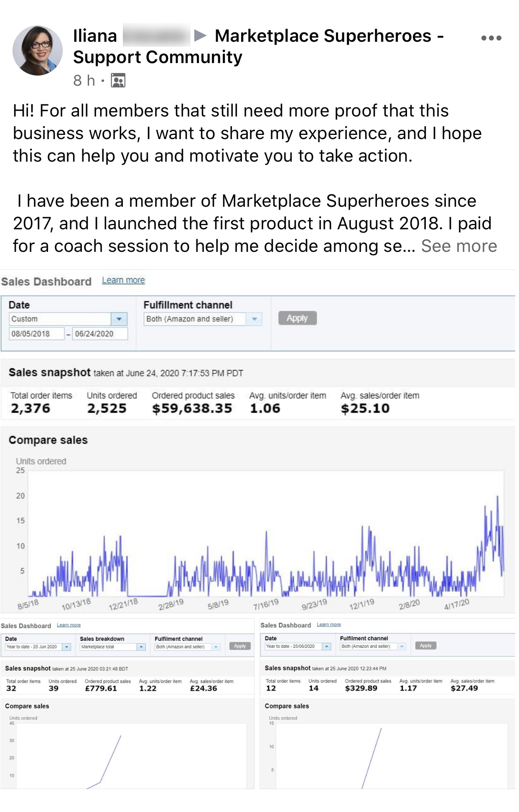Click the poster's profile picture
The image size is (519, 812).
[x=38, y=51]
